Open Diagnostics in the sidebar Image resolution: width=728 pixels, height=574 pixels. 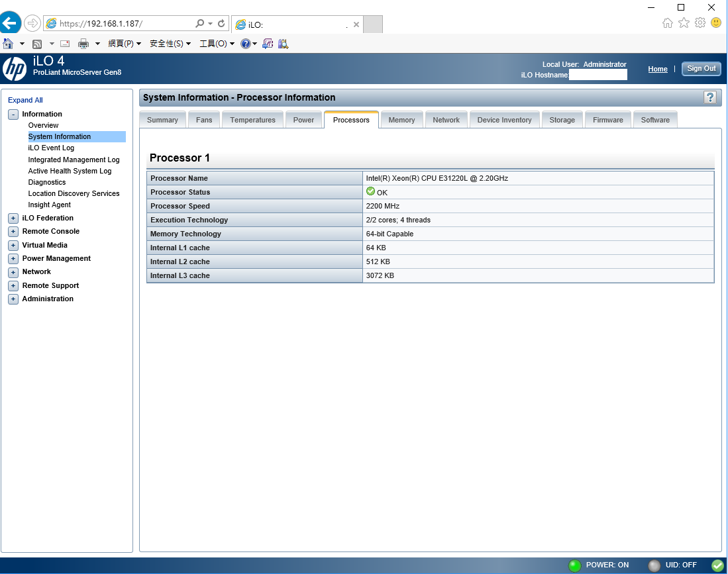point(47,182)
